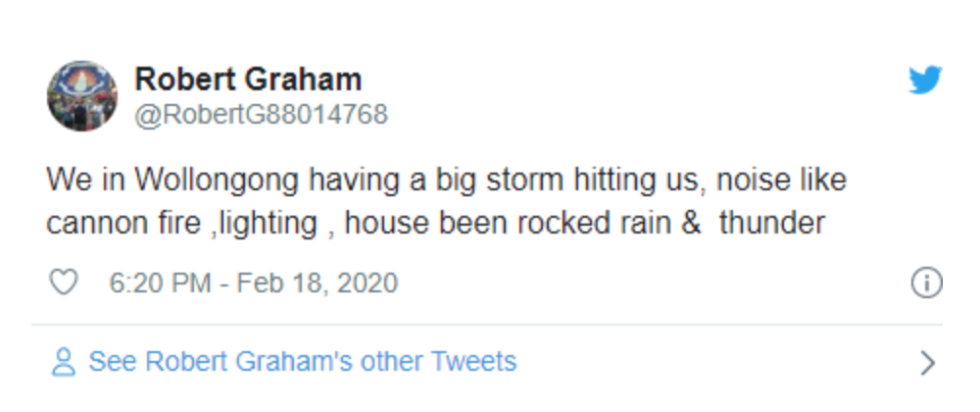Click the horizontal divider below the timestamp

(487, 325)
